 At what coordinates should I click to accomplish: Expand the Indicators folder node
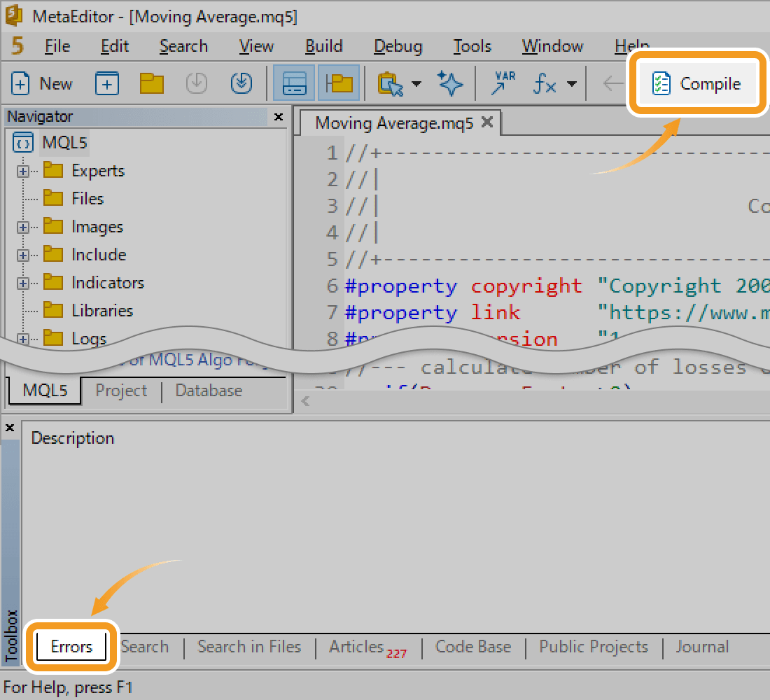tap(23, 283)
